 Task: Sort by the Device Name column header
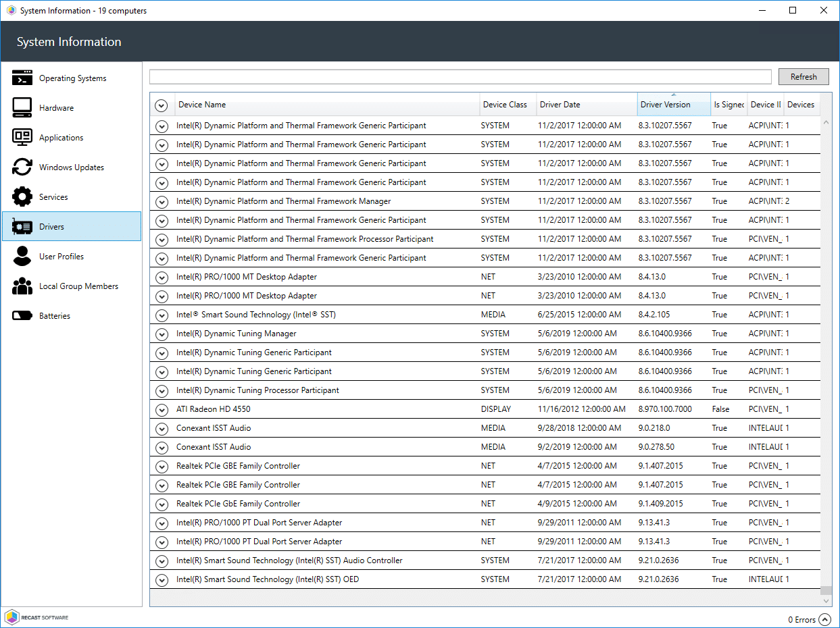click(328, 105)
